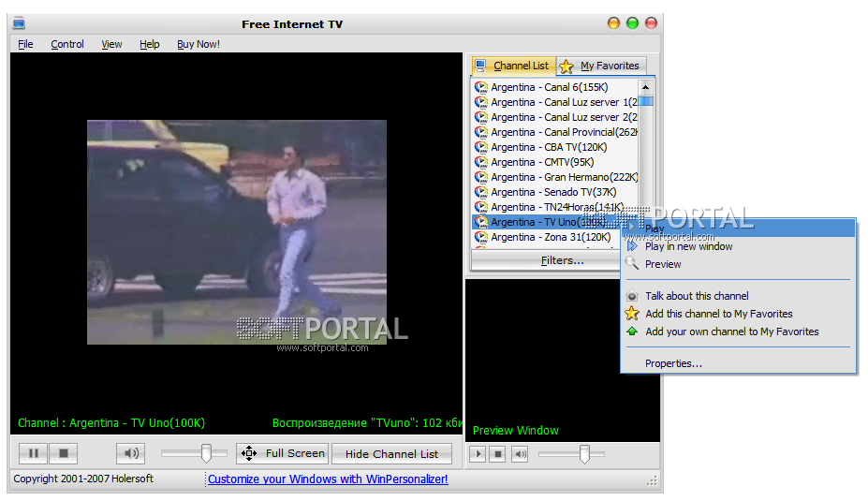Pause the main video playback
The width and height of the screenshot is (868, 501).
[x=33, y=453]
